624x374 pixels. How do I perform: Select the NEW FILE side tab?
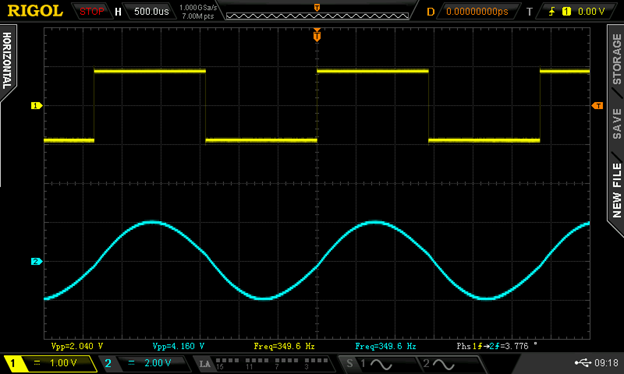[616, 190]
